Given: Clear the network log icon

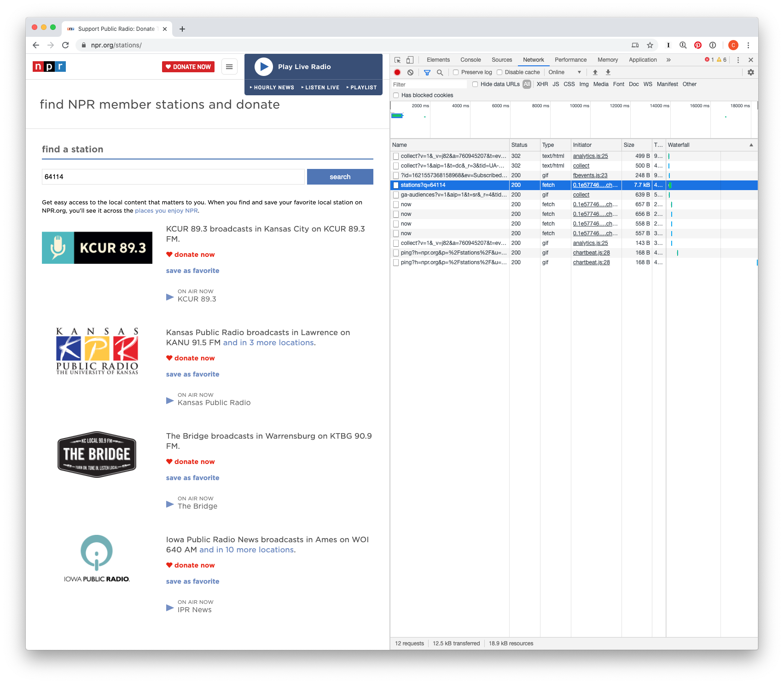Looking at the screenshot, I should 410,72.
